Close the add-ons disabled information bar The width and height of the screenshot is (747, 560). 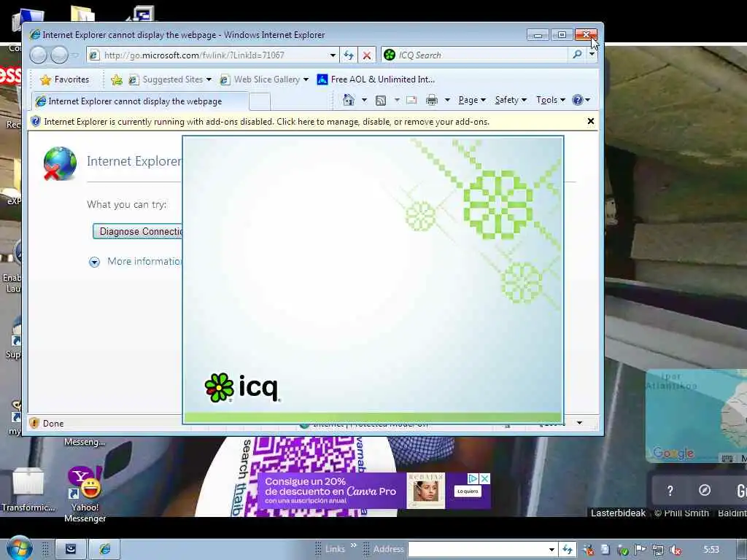(591, 122)
